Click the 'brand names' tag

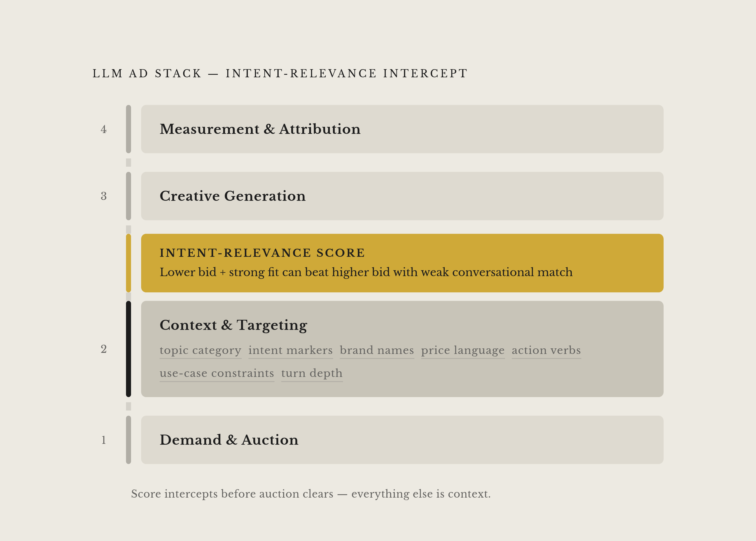377,351
